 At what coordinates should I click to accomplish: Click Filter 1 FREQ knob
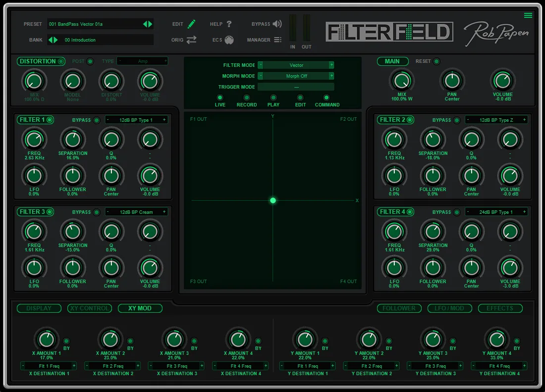(34, 140)
